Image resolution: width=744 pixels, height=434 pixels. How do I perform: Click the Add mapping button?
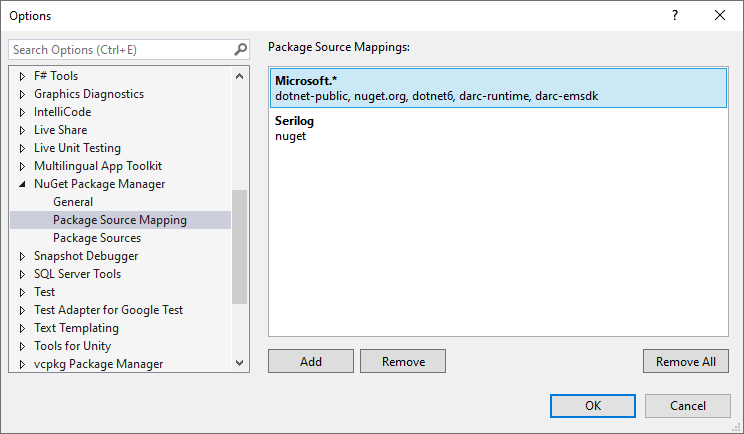(x=311, y=361)
